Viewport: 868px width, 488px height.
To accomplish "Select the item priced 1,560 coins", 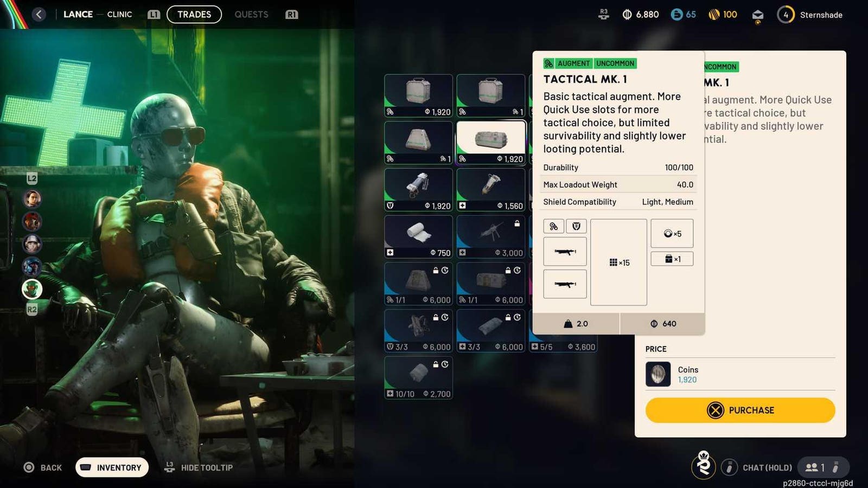I will [x=490, y=189].
